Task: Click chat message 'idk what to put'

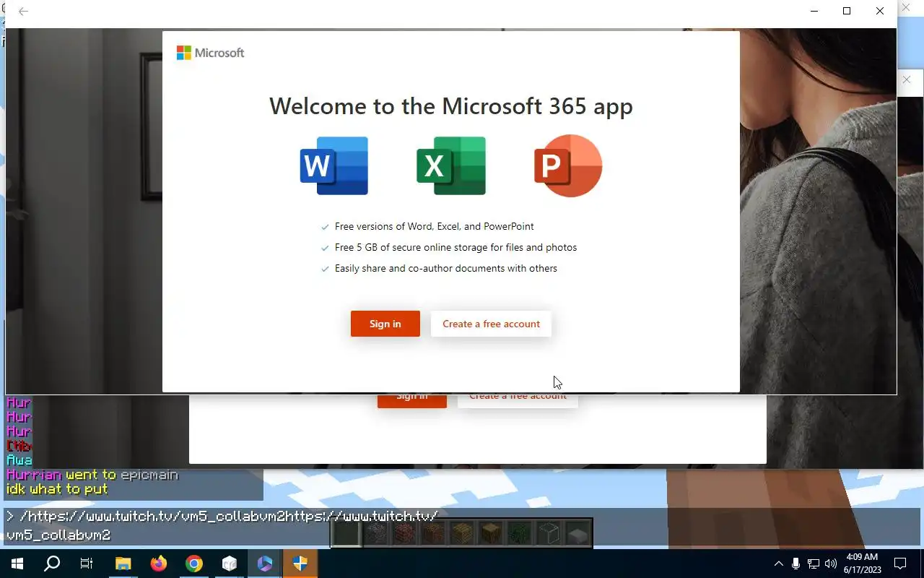Action: click(x=57, y=489)
